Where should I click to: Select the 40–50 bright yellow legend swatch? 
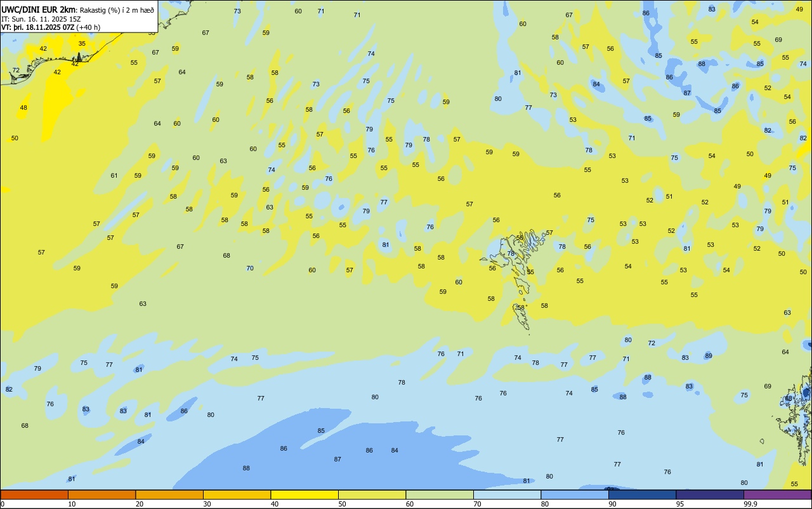click(304, 494)
